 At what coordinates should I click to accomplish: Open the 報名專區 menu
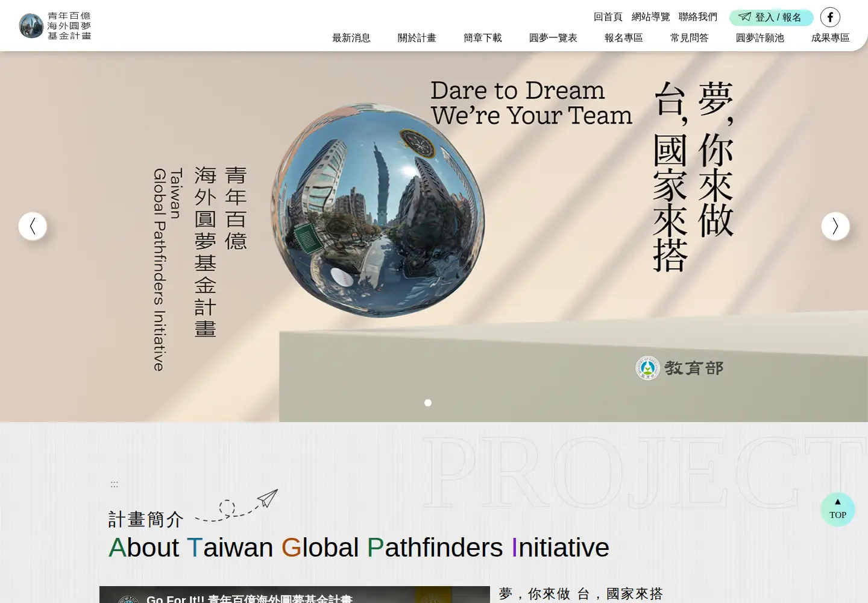click(x=624, y=38)
